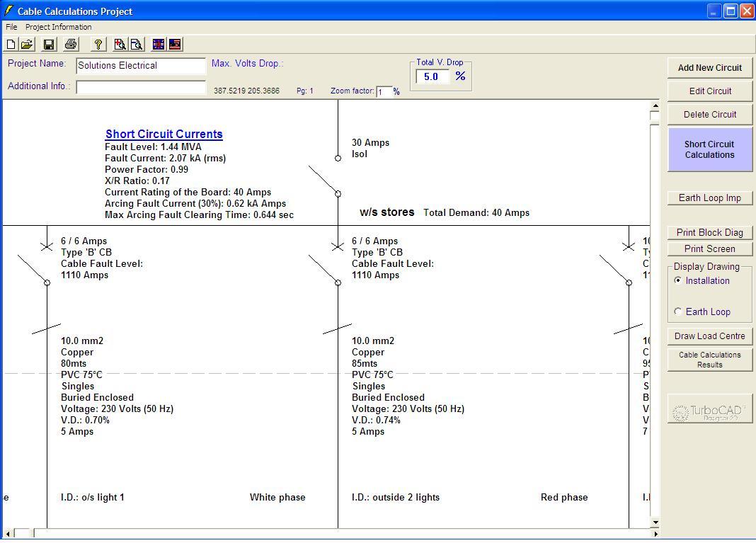Click horizontal scrollbar right arrow
Screen dimensions: 756x543
(x=655, y=534)
